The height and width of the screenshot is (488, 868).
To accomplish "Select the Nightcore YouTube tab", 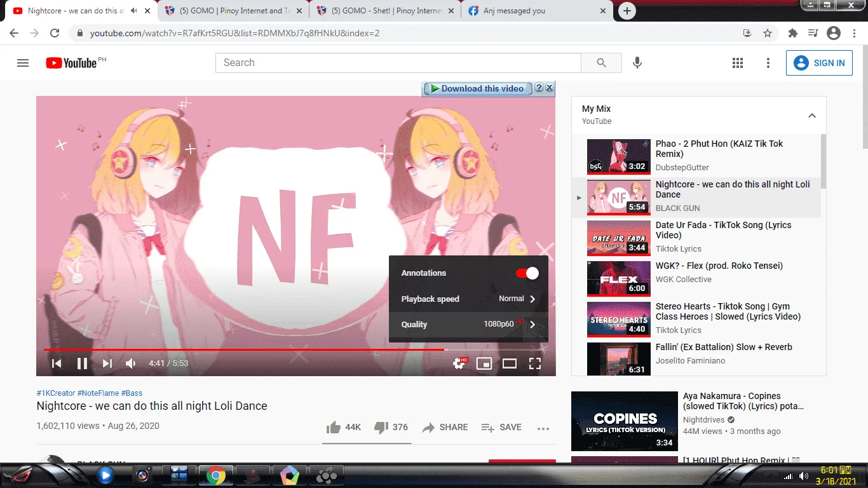I will pos(80,11).
